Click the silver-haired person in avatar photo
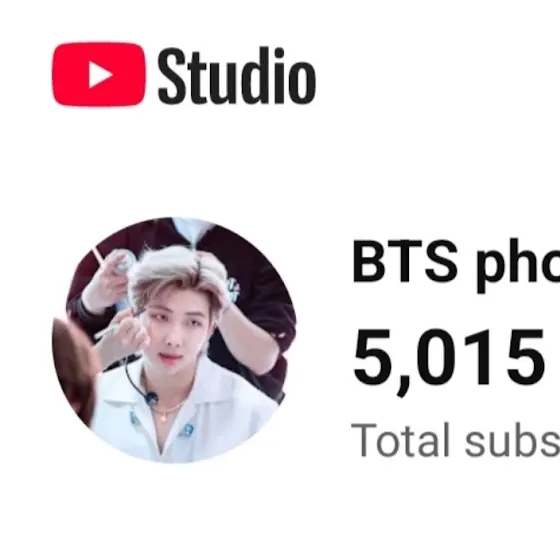 [175, 321]
